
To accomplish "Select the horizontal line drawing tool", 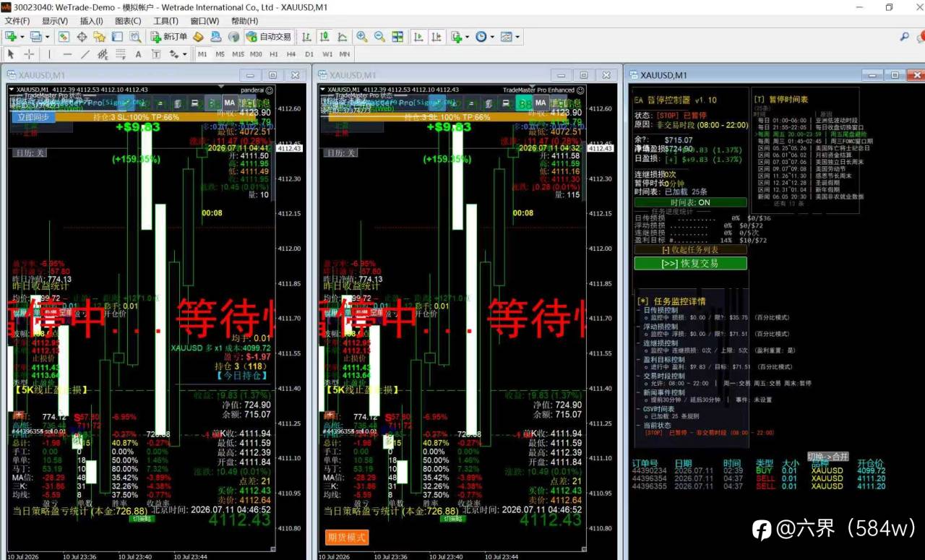I will pyautogui.click(x=67, y=54).
